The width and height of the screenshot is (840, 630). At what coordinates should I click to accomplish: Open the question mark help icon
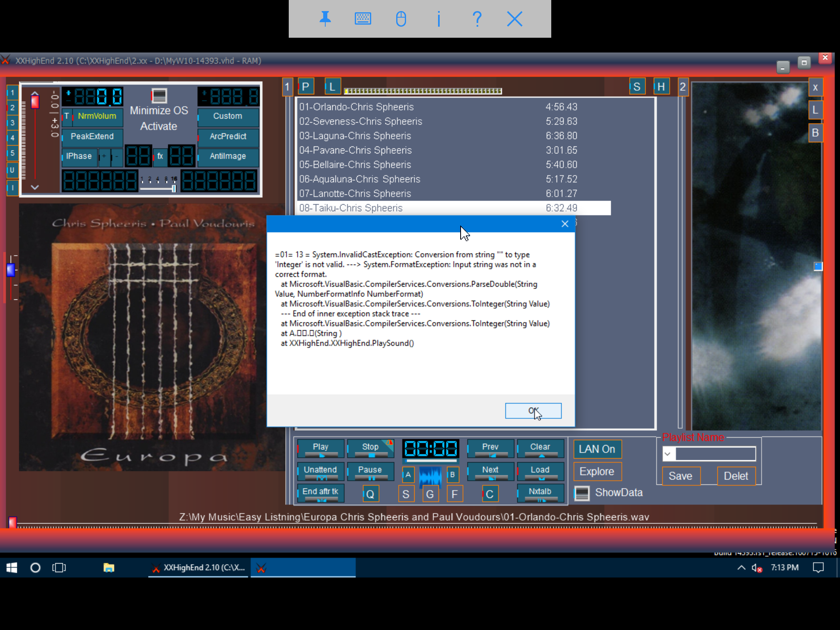477,19
